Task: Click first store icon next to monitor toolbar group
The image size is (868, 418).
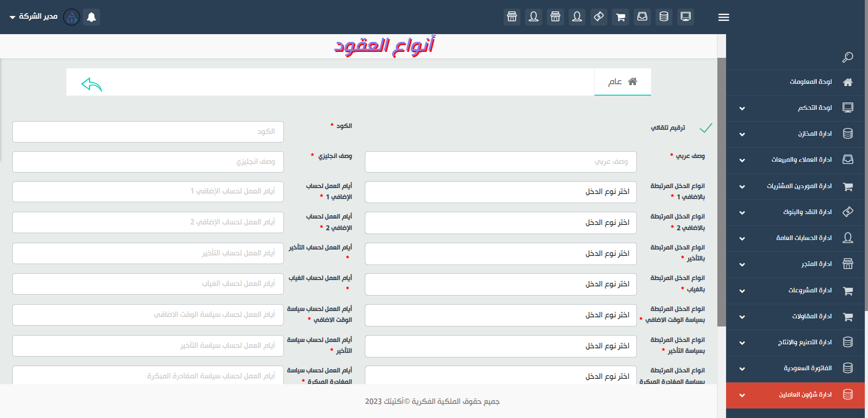Action: (x=555, y=17)
